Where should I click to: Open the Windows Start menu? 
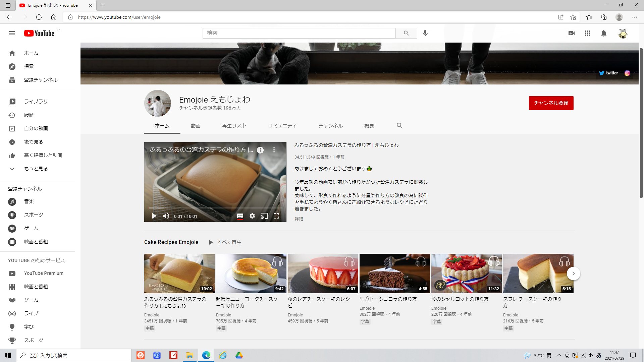8,355
